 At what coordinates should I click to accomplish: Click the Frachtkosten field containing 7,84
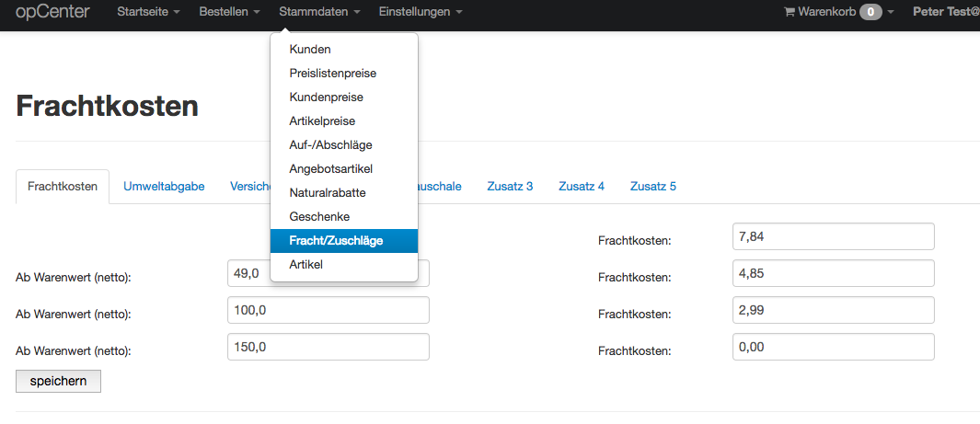[833, 237]
